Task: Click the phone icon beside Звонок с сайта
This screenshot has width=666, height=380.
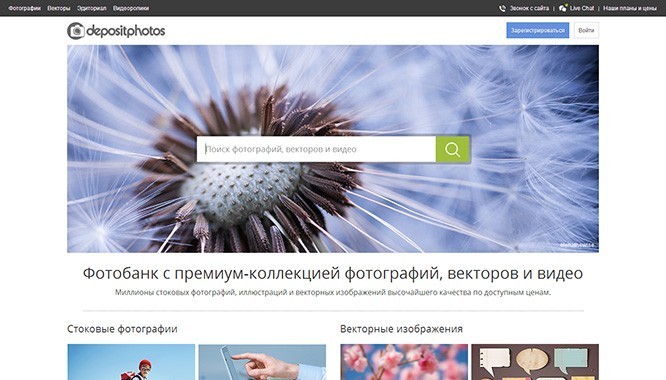Action: pyautogui.click(x=502, y=8)
